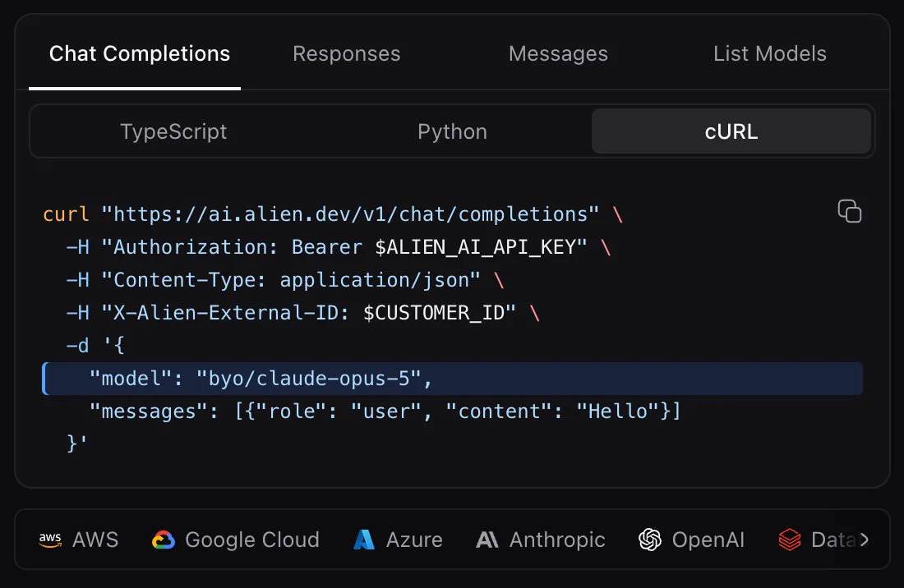Choose the Anthropic provider label
The image size is (904, 588).
click(x=557, y=540)
